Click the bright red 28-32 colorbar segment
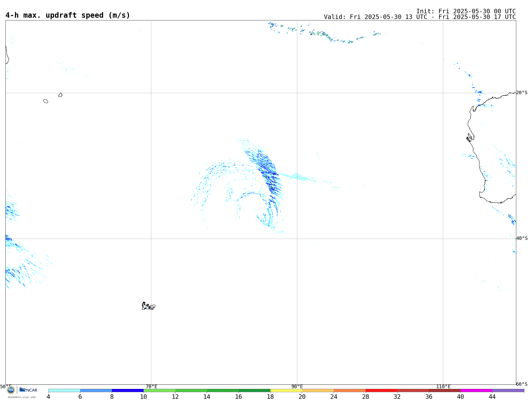The width and height of the screenshot is (532, 400). [381, 391]
